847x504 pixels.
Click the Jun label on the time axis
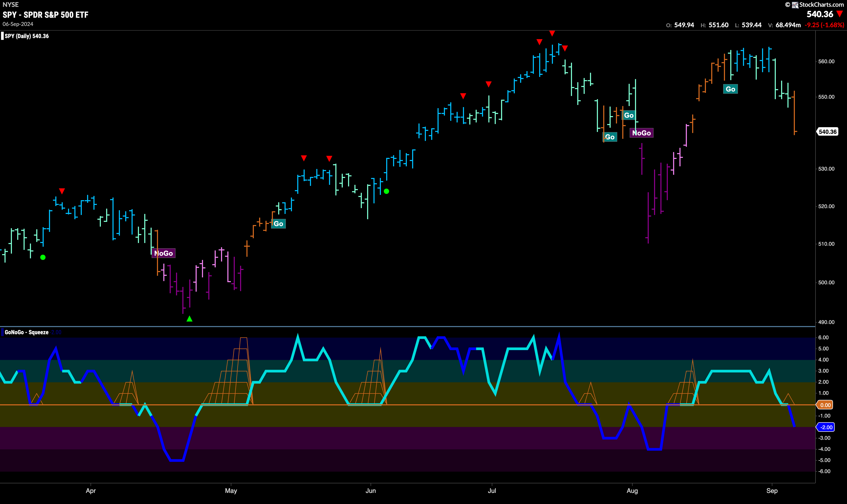click(371, 491)
